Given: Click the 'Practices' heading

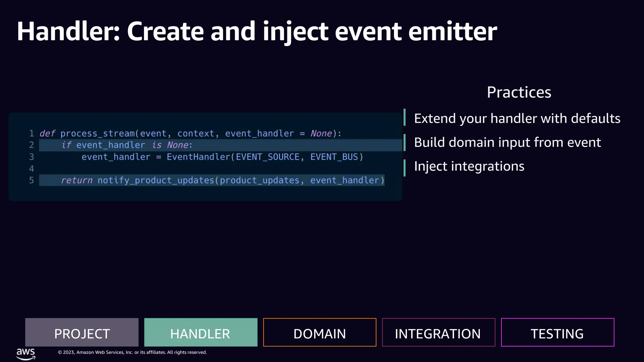Looking at the screenshot, I should click(519, 92).
